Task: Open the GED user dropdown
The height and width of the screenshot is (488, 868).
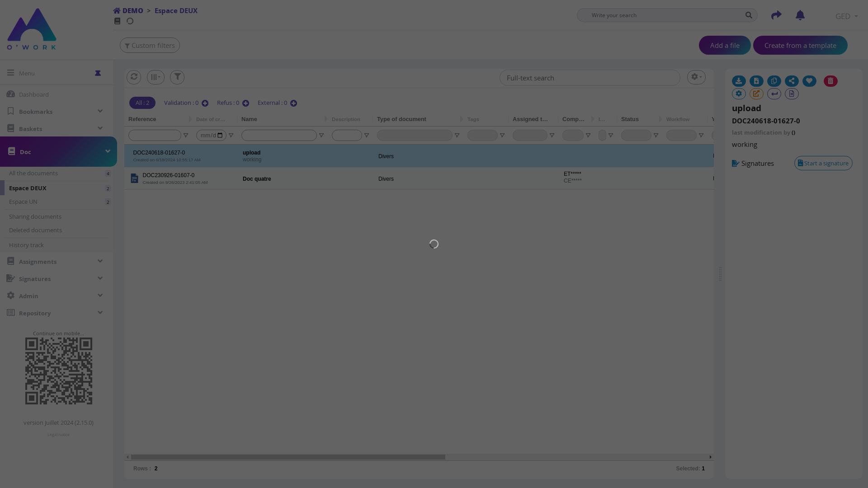Action: pyautogui.click(x=846, y=16)
